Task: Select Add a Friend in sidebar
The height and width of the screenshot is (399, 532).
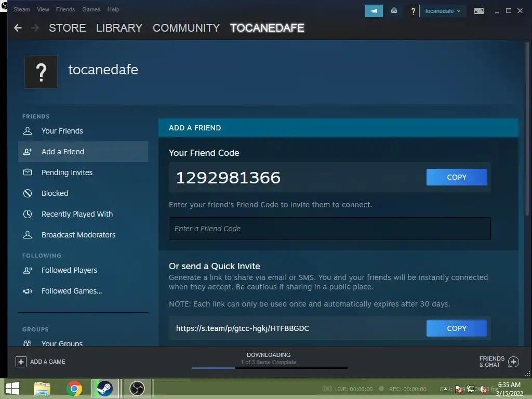Action: point(83,152)
